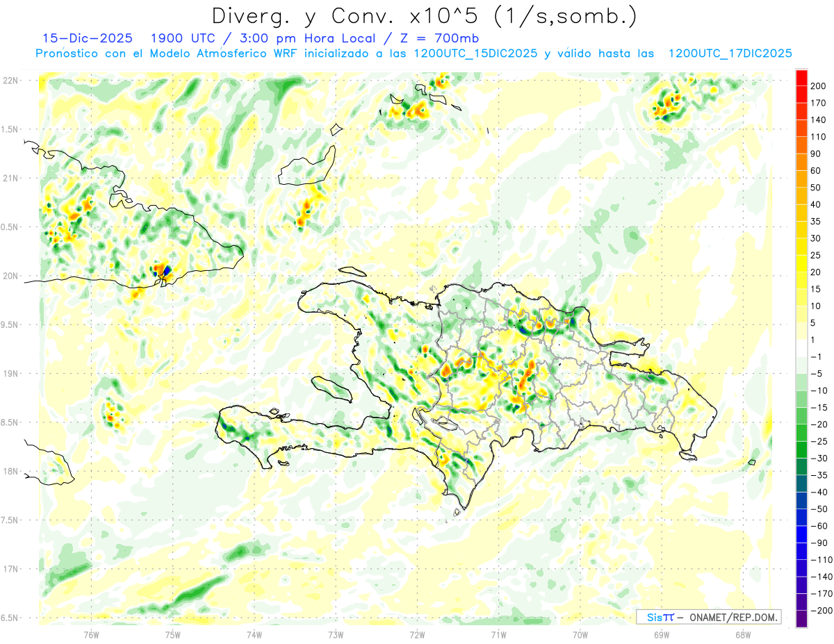The height and width of the screenshot is (644, 834).
Task: Click the '19N' latitude label
Action: [x=10, y=374]
